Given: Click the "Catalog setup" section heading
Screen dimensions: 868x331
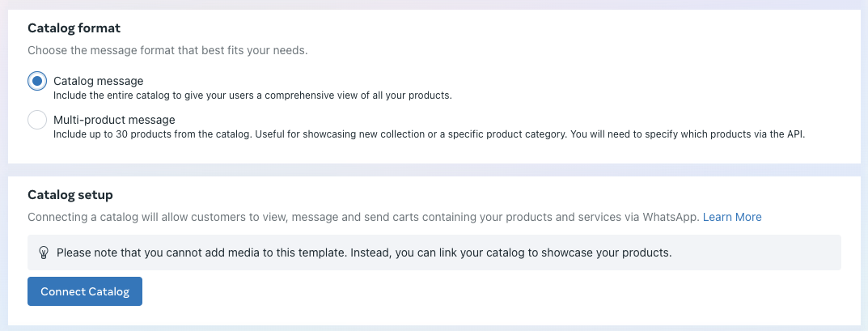Looking at the screenshot, I should pos(70,195).
